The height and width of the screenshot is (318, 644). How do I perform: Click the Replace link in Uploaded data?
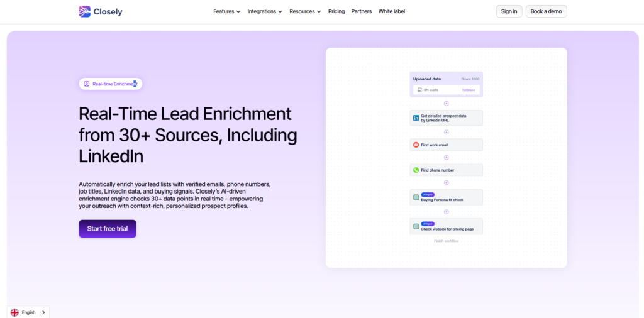tap(469, 90)
